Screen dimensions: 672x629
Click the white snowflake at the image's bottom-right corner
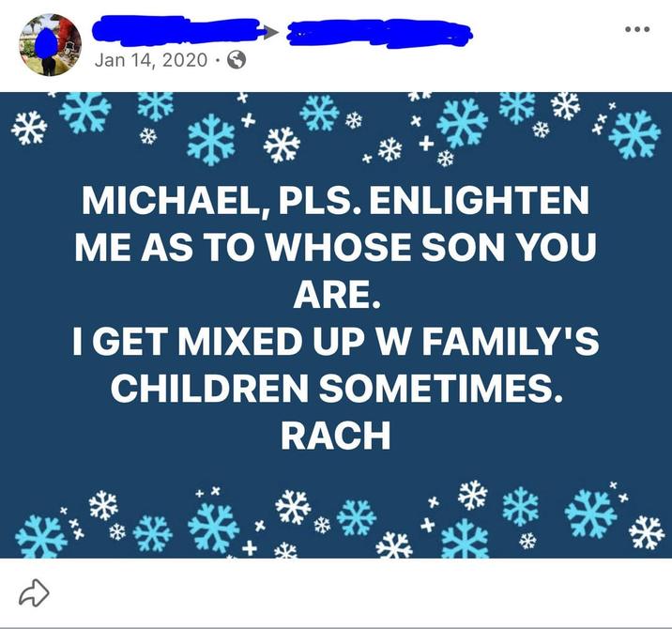coord(646,532)
